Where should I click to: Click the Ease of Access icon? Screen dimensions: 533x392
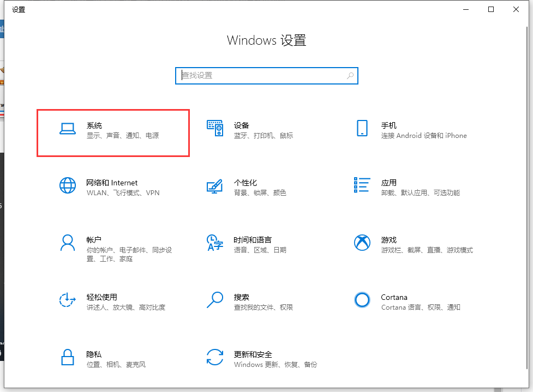pyautogui.click(x=67, y=300)
